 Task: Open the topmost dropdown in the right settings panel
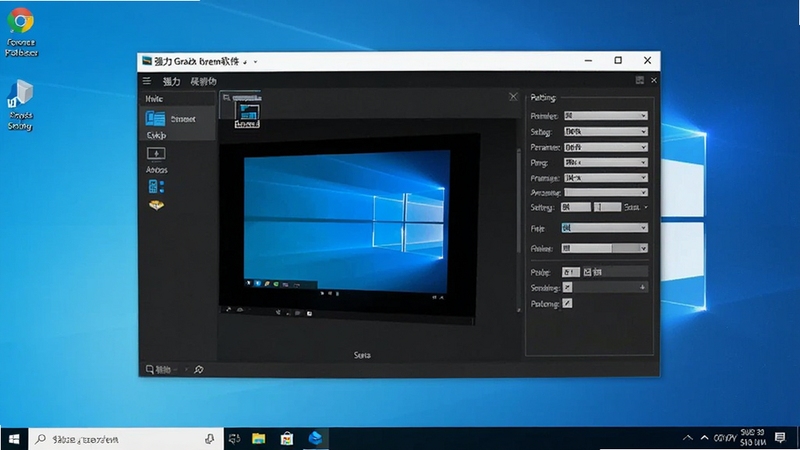pyautogui.click(x=606, y=116)
